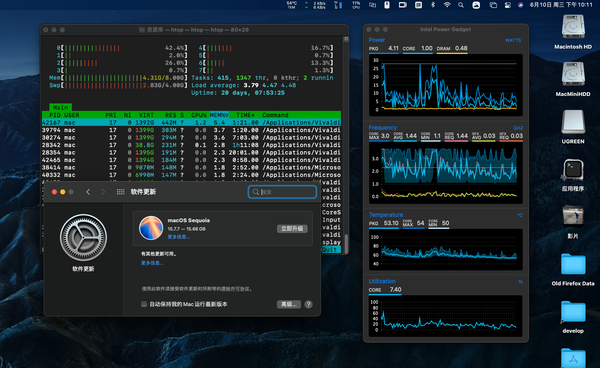Select htop process row PID 42167
600x368 pixels.
[191, 122]
